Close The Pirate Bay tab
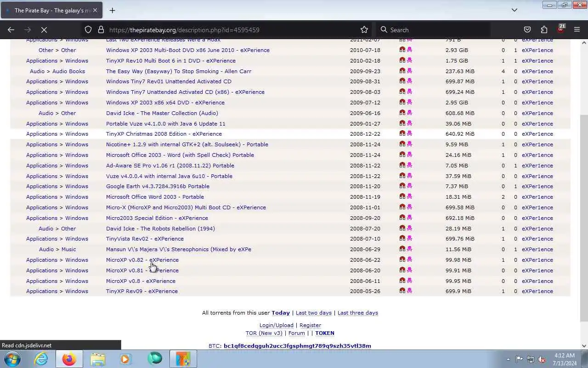 (95, 10)
